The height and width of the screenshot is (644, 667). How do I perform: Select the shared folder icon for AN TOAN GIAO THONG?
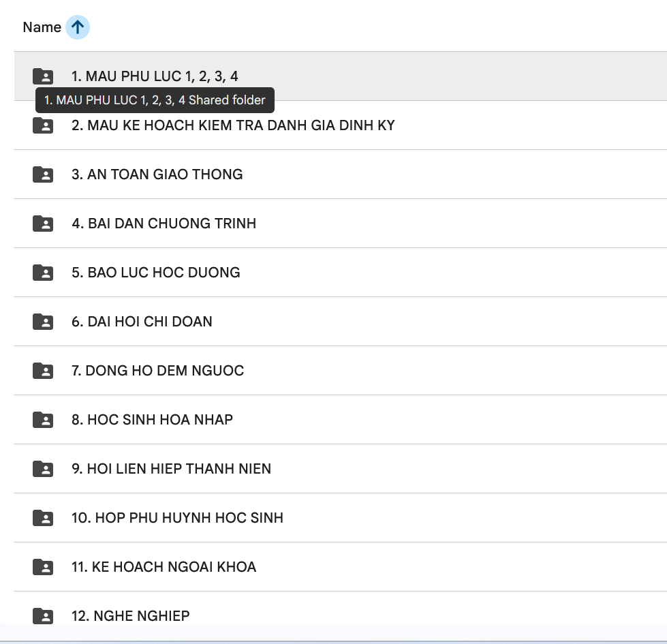pos(43,174)
